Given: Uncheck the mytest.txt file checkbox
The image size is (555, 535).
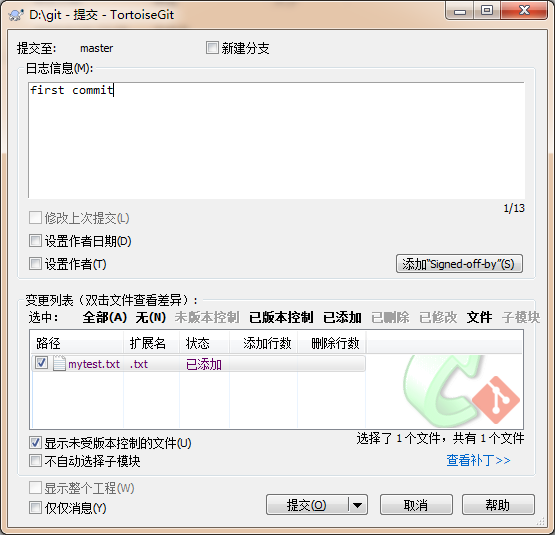Looking at the screenshot, I should [41, 363].
